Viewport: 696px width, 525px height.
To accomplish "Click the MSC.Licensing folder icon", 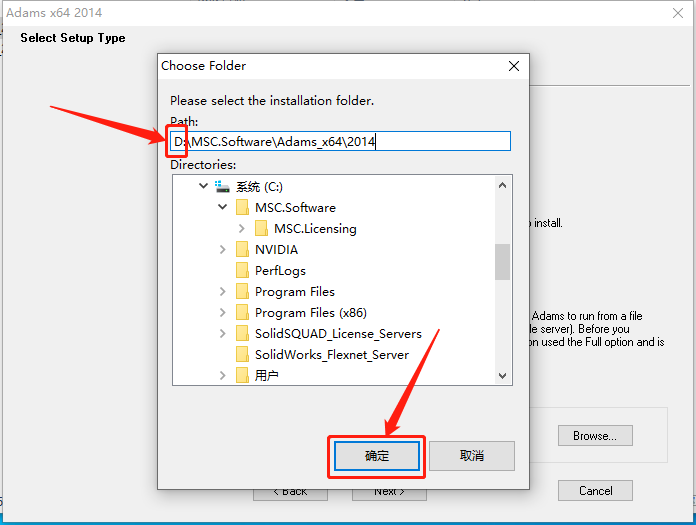I will click(x=261, y=229).
